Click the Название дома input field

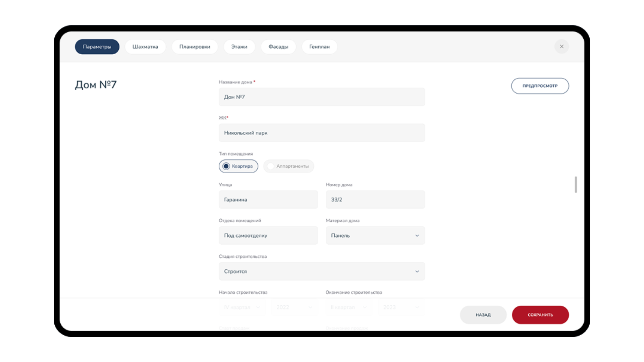(x=322, y=97)
